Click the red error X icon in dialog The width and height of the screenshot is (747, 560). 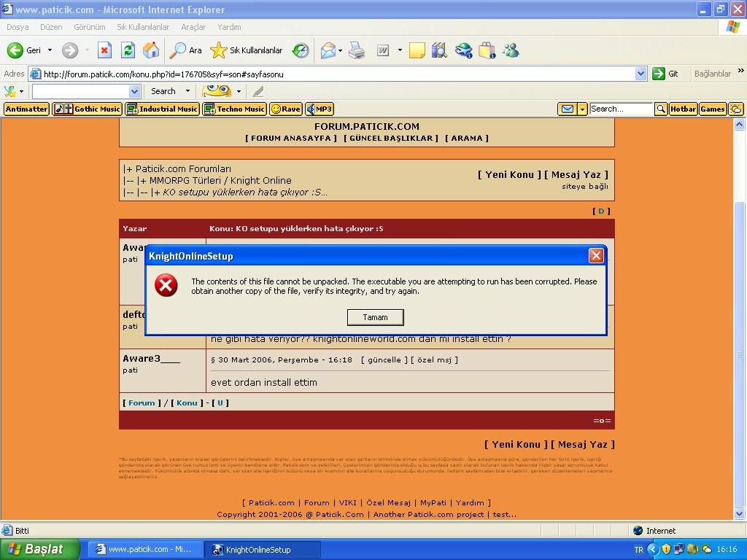click(166, 285)
